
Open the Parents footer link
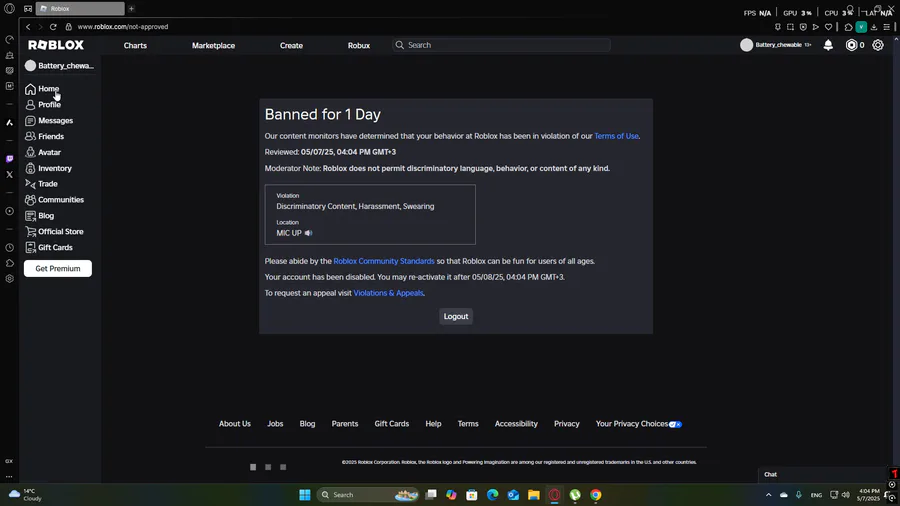click(345, 424)
